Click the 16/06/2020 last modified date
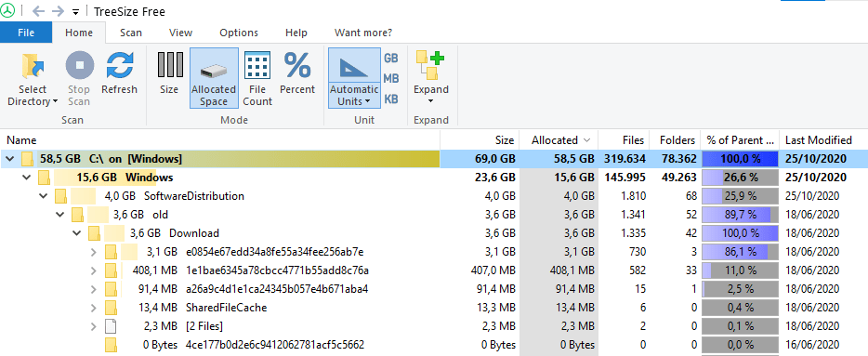This screenshot has height=356, width=868. (x=812, y=344)
